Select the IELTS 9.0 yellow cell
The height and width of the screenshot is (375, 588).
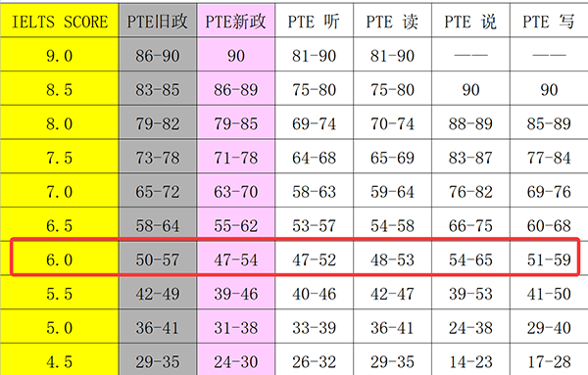pyautogui.click(x=59, y=54)
